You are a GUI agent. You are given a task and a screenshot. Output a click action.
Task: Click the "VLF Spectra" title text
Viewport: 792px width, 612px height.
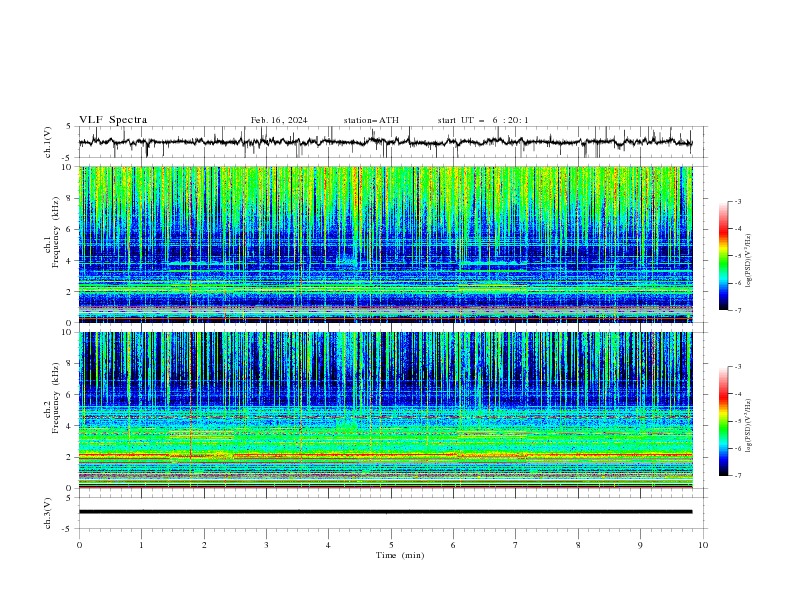pyautogui.click(x=113, y=120)
